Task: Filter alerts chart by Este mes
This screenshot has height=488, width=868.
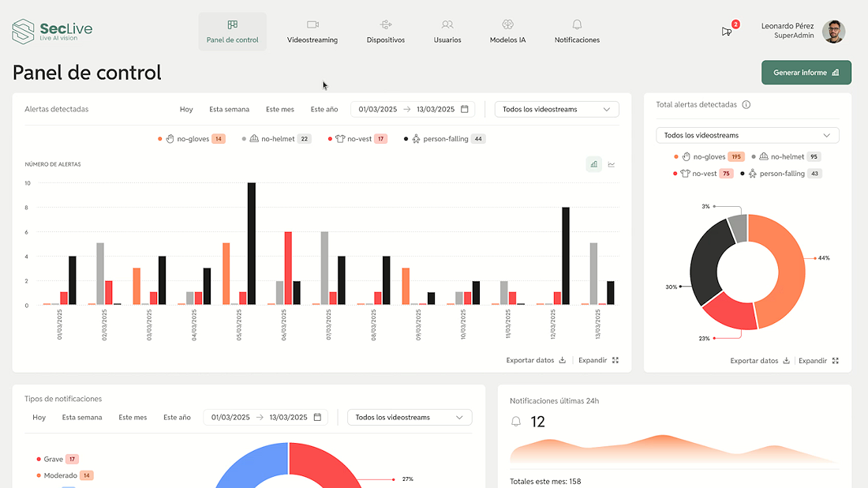Action: coord(279,109)
